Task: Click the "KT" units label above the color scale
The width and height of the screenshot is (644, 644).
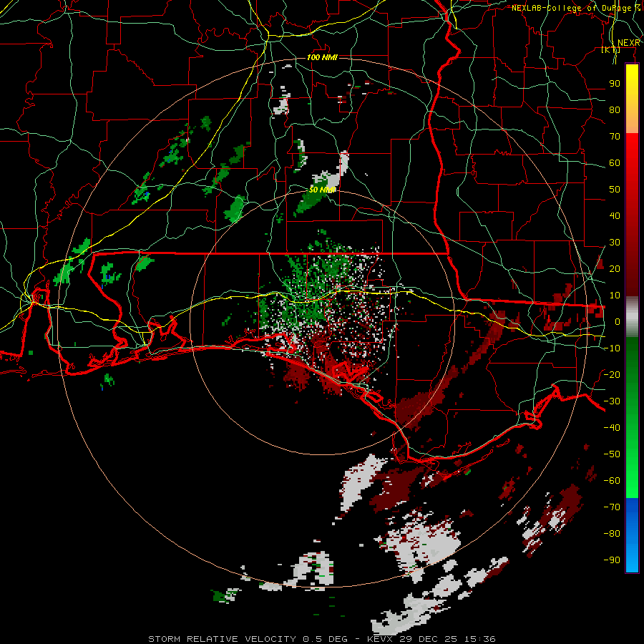Action: [611, 49]
